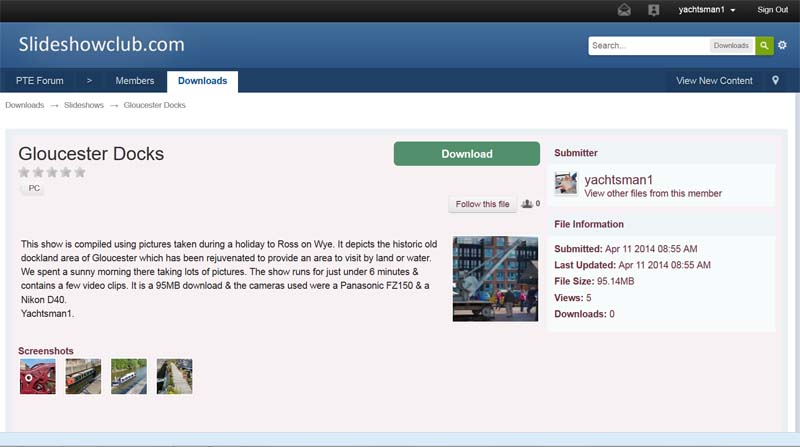Click View other files from this member
This screenshot has width=800, height=447.
coord(653,193)
